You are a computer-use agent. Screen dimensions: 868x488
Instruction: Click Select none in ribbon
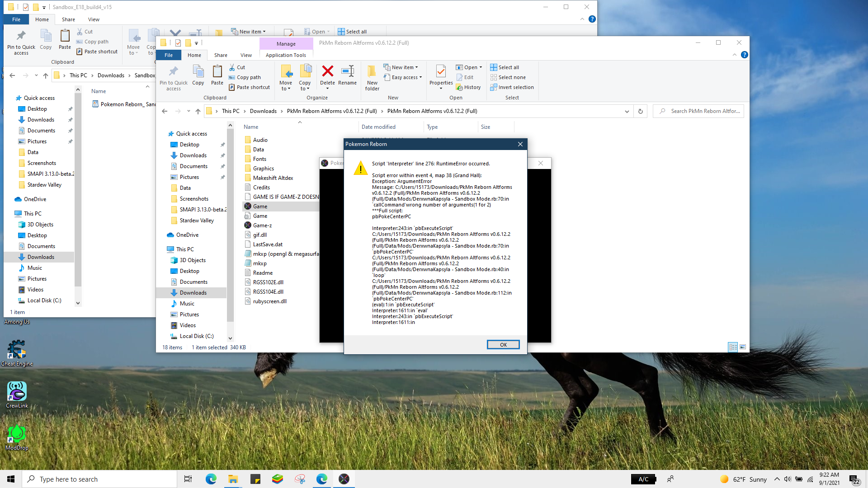508,77
